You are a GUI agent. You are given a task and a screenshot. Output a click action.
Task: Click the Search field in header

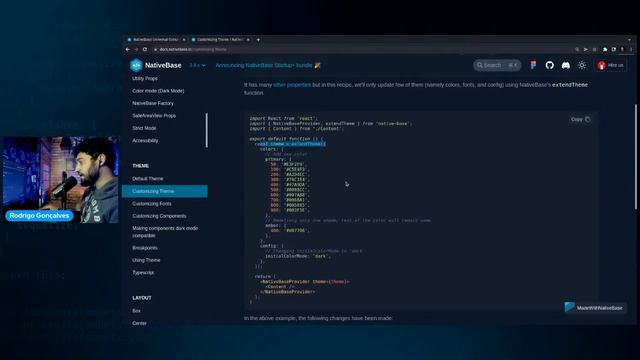(x=497, y=65)
